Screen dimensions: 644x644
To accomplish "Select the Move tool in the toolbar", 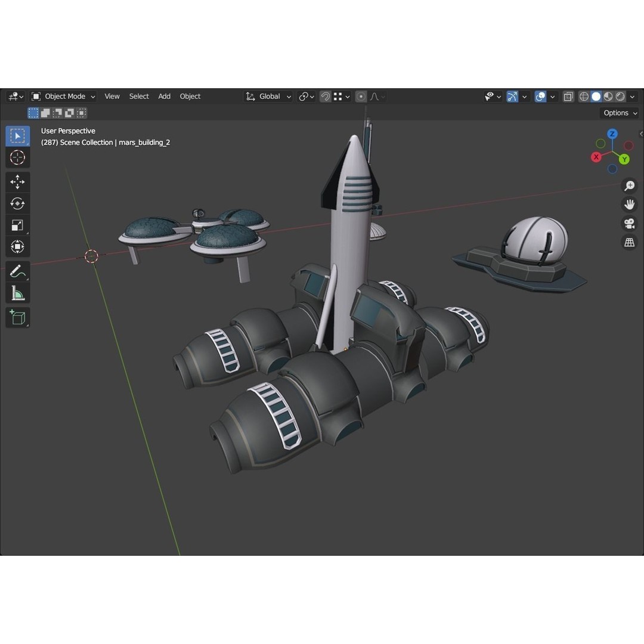I will [17, 182].
